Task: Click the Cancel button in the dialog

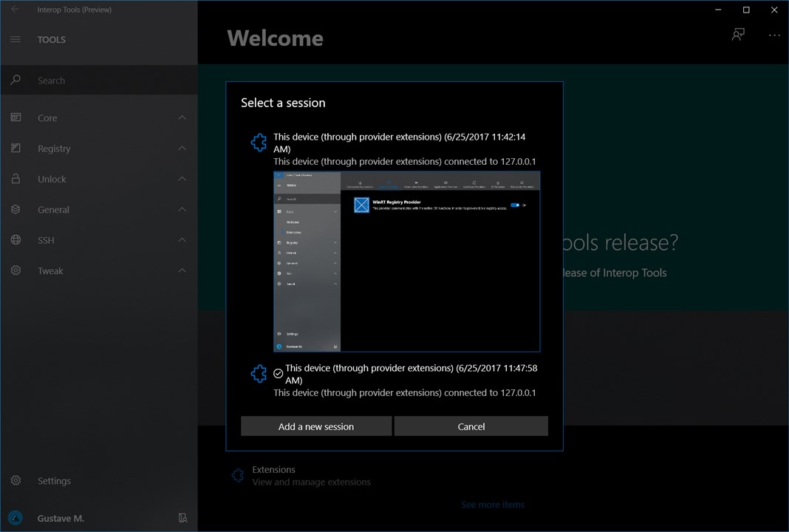Action: (x=471, y=426)
